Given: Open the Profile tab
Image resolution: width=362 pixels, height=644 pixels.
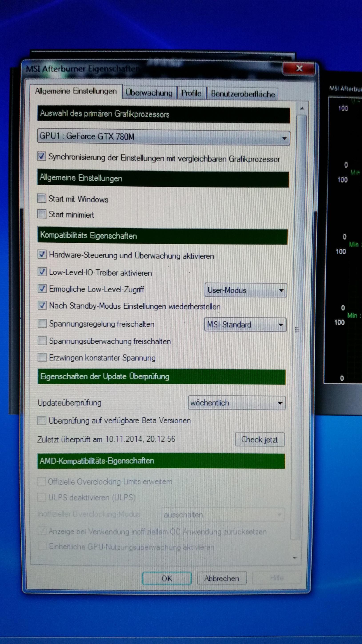Looking at the screenshot, I should coord(191,93).
